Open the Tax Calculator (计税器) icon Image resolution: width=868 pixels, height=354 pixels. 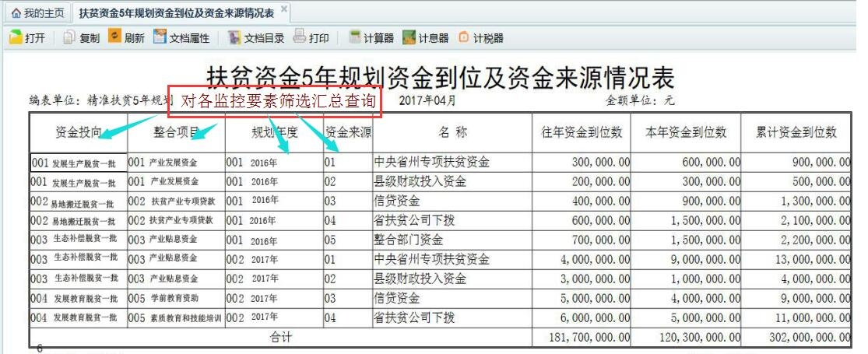click(464, 37)
